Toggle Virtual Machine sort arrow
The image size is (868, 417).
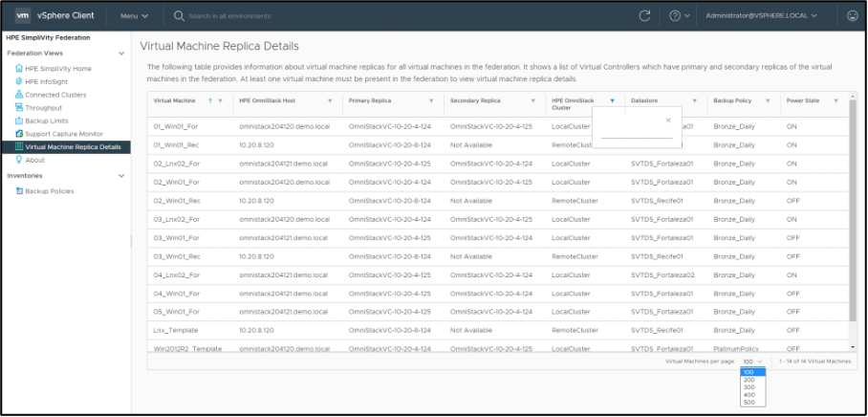pyautogui.click(x=210, y=100)
